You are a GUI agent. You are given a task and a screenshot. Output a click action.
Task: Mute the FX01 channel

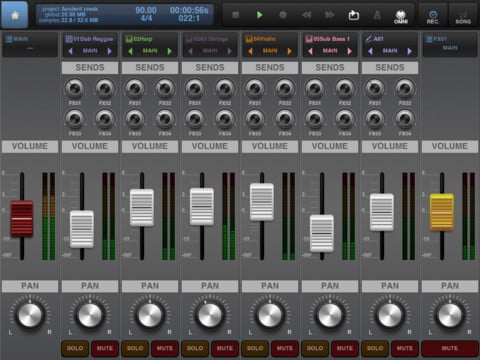point(450,348)
